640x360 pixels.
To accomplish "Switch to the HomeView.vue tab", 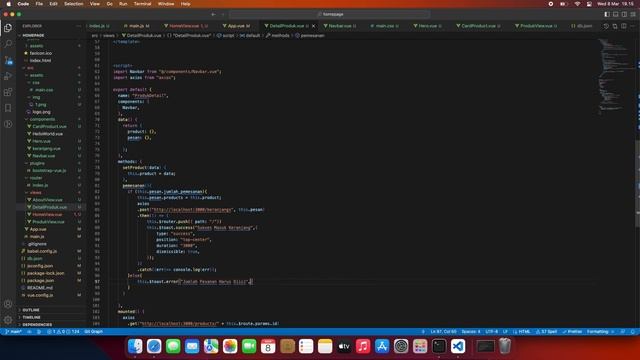I will 186,26.
